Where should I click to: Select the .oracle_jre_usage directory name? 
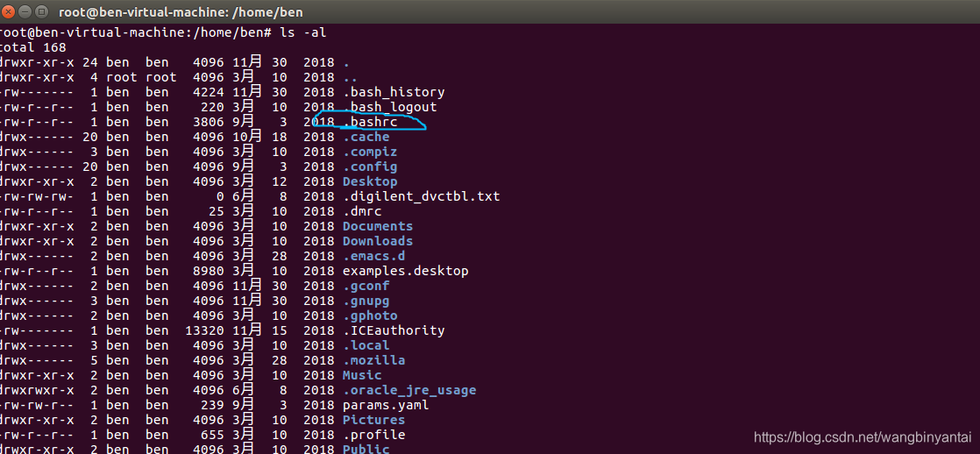click(409, 391)
